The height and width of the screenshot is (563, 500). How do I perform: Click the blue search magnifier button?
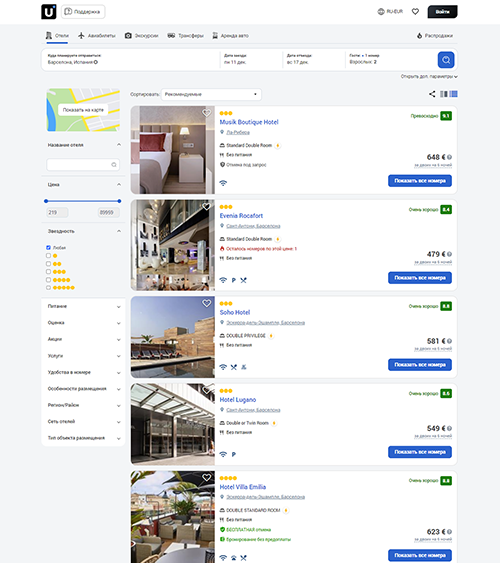pos(446,60)
